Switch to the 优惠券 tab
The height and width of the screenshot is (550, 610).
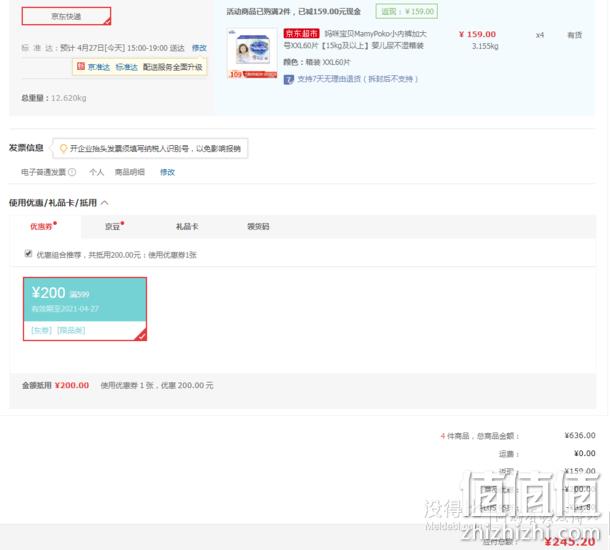pyautogui.click(x=43, y=226)
